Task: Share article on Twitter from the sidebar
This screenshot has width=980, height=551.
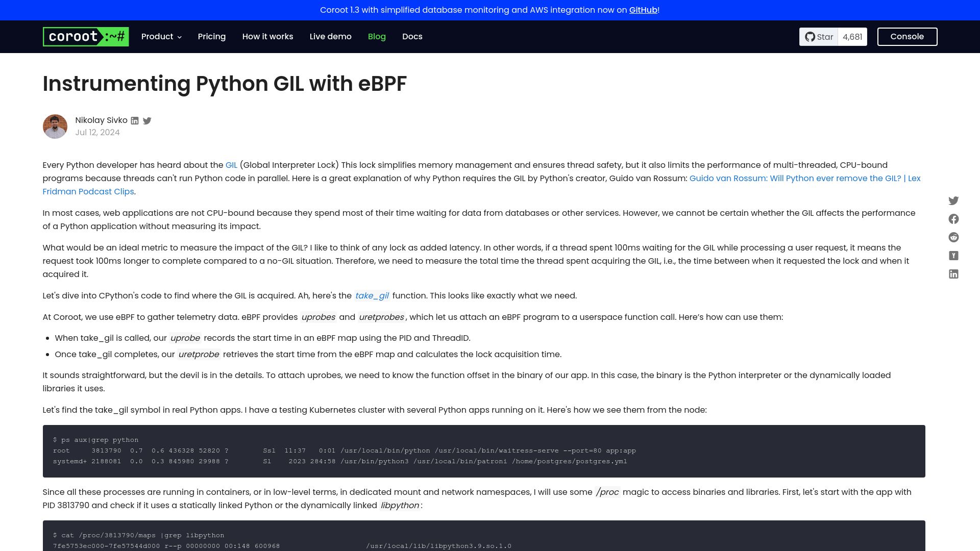Action: [x=953, y=201]
